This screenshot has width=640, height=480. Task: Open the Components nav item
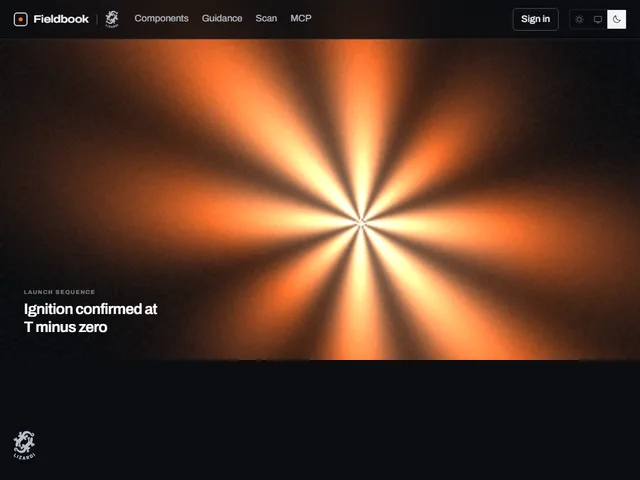point(161,18)
